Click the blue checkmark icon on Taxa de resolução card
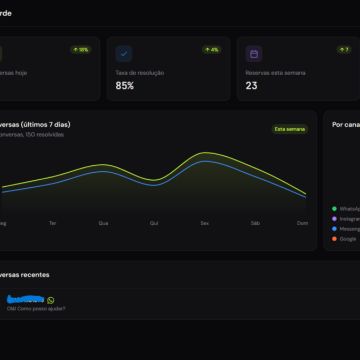The image size is (360, 360). (124, 54)
